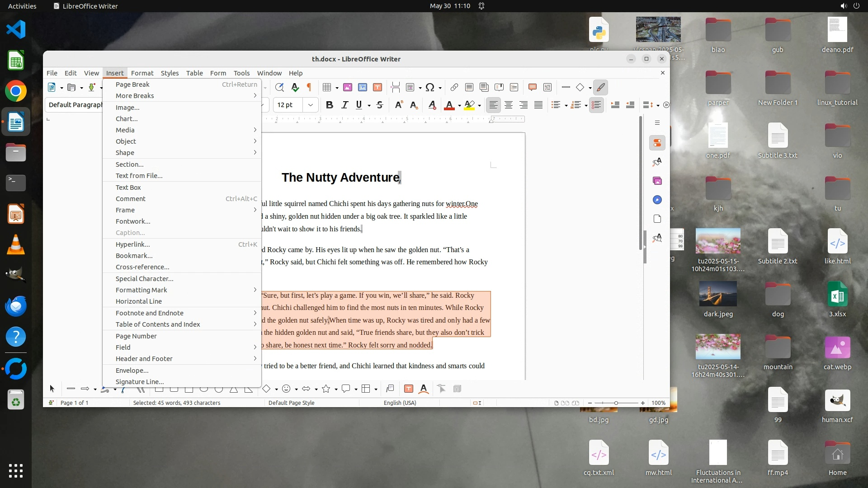The width and height of the screenshot is (868, 488).
Task: Open the Find & Replace magnifier icon
Action: (x=279, y=88)
